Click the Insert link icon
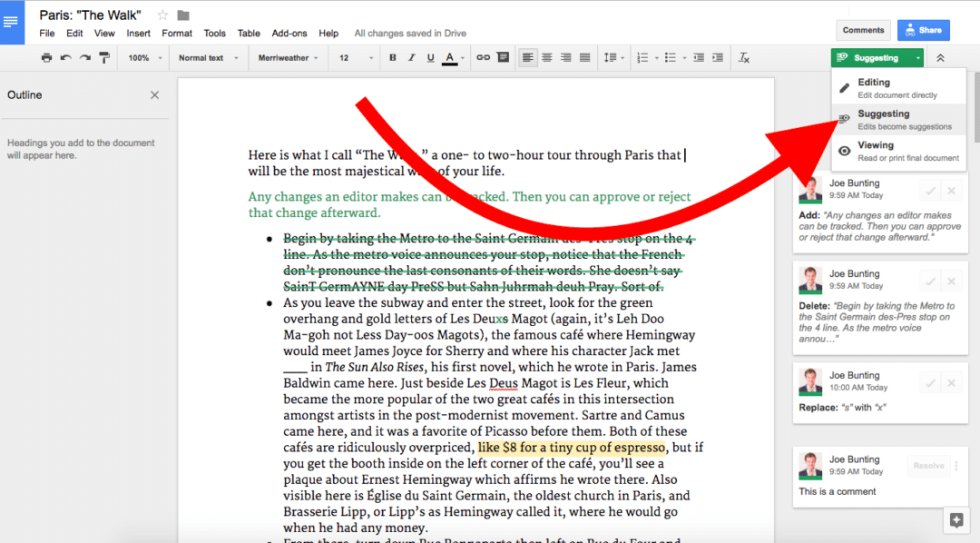The image size is (980, 543). [482, 57]
